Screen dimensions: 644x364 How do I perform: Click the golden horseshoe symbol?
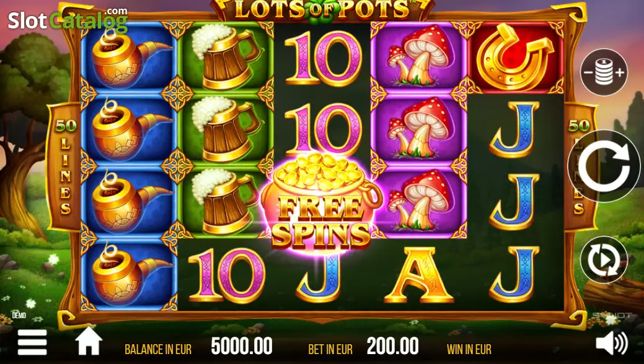(x=515, y=57)
